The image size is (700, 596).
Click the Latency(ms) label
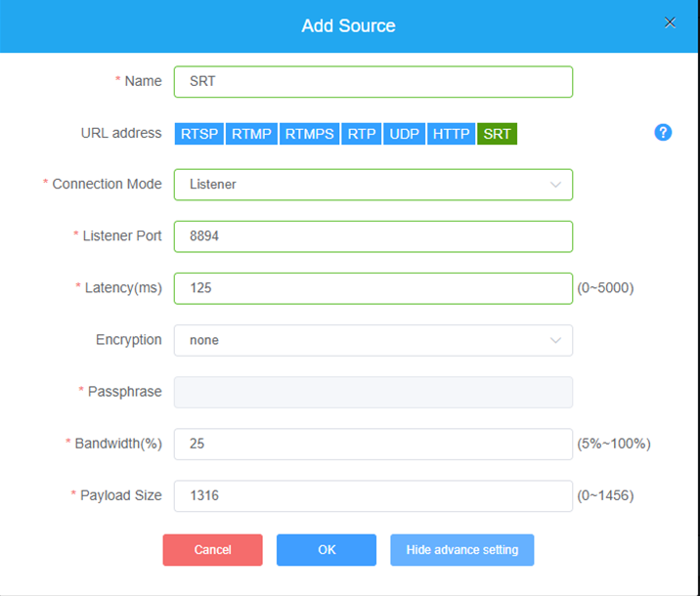123,287
